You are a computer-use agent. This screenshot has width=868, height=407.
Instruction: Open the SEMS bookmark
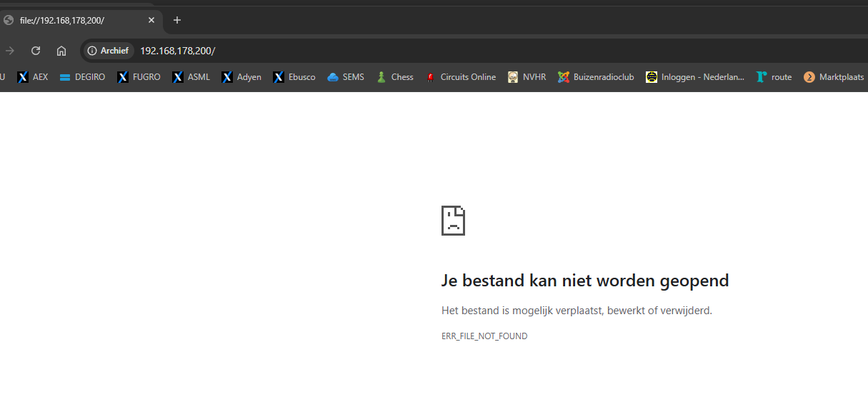346,77
